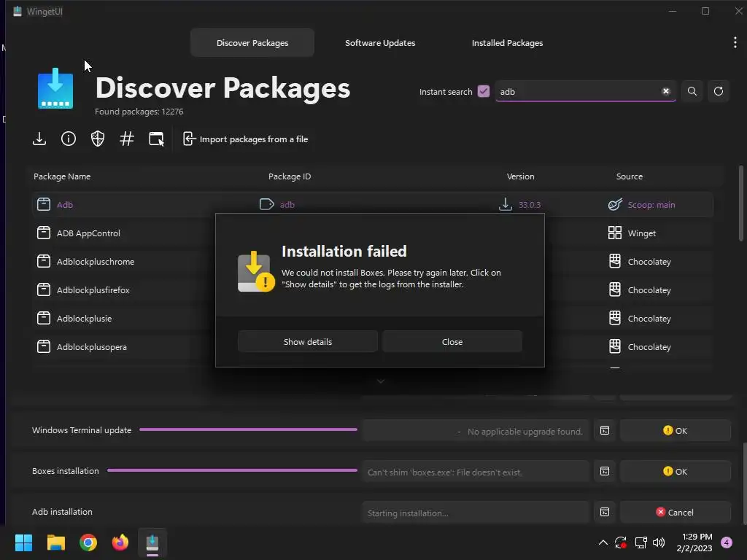Click the package icon next to ADB AppControl
This screenshot has width=747, height=560.
pyautogui.click(x=44, y=233)
